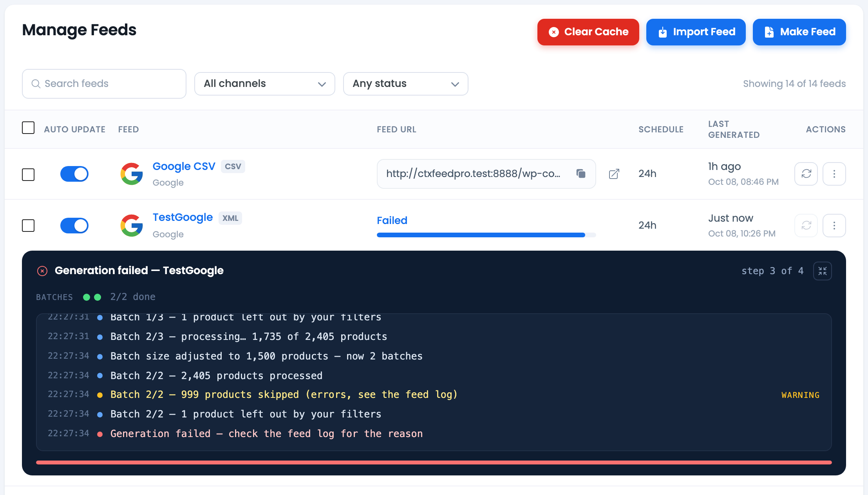Click the Google CSV feed URL field

pos(486,174)
